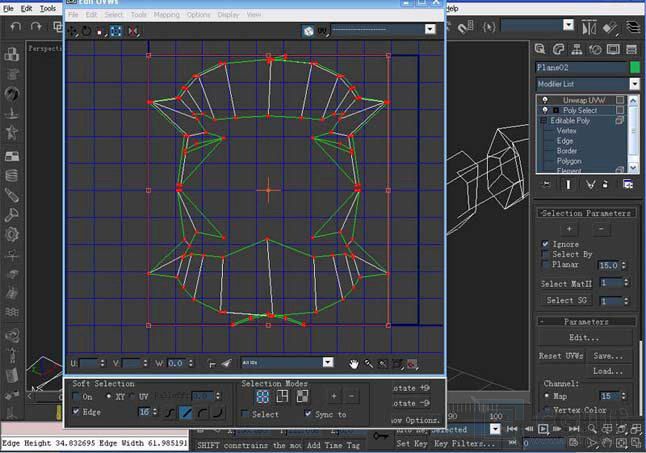This screenshot has width=646, height=453.
Task: Select Edge sub-object selection mode icon
Action: pyautogui.click(x=282, y=397)
